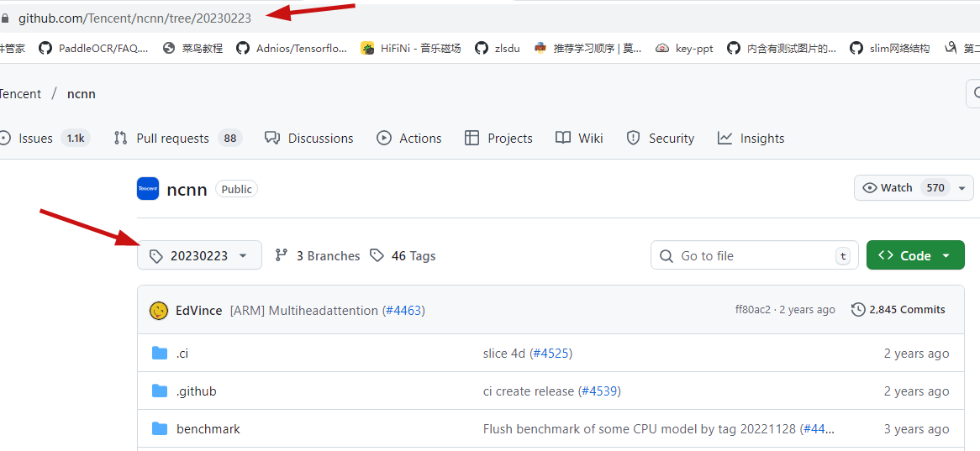Click the Watch count 570
The image size is (980, 451).
click(x=935, y=188)
